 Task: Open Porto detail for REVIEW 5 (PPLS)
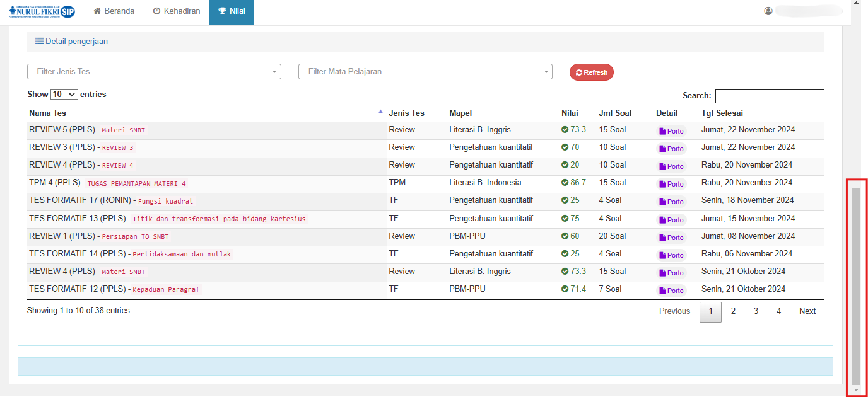(671, 131)
